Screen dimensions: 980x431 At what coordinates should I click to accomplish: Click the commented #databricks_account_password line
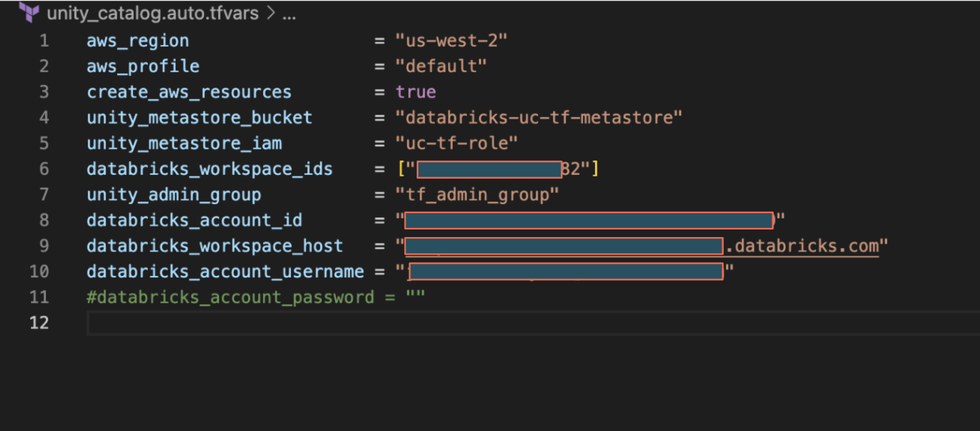coord(256,297)
